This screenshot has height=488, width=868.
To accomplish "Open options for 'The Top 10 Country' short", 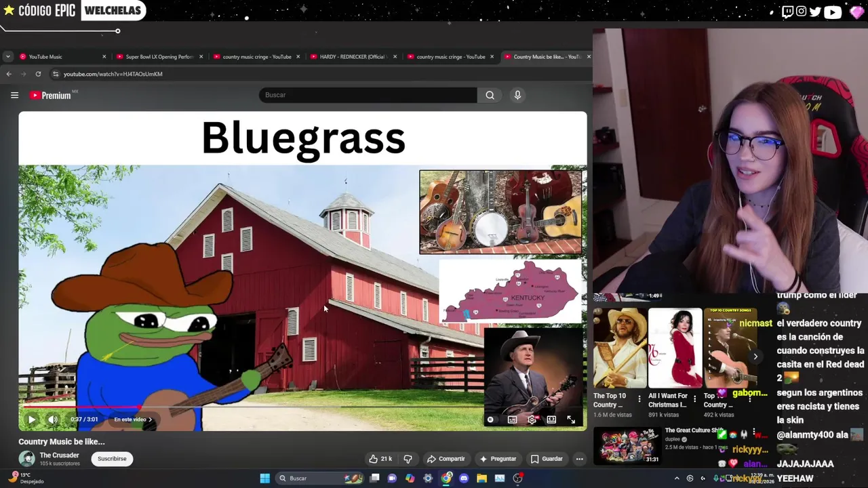I will point(639,399).
